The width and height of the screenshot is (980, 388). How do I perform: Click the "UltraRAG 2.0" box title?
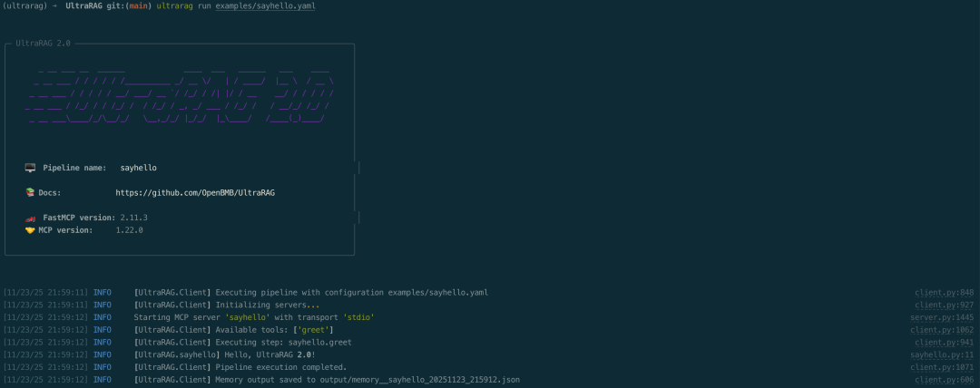click(x=44, y=44)
